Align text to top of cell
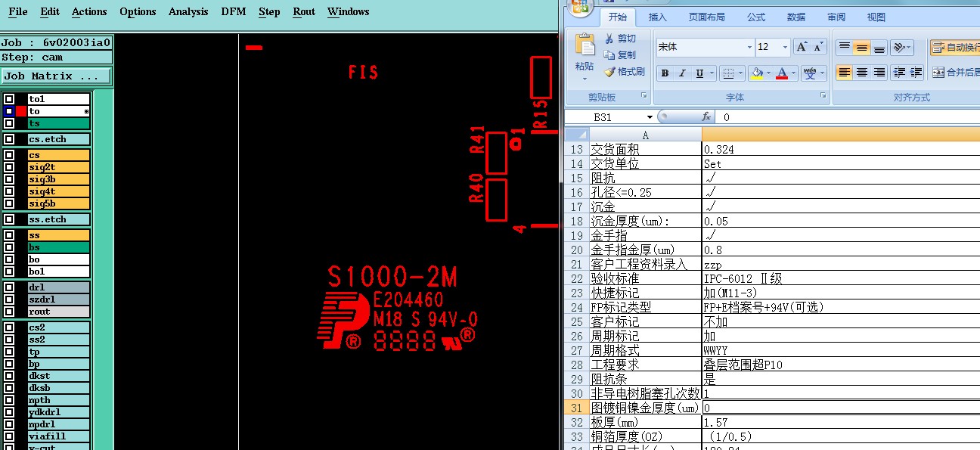 [845, 48]
